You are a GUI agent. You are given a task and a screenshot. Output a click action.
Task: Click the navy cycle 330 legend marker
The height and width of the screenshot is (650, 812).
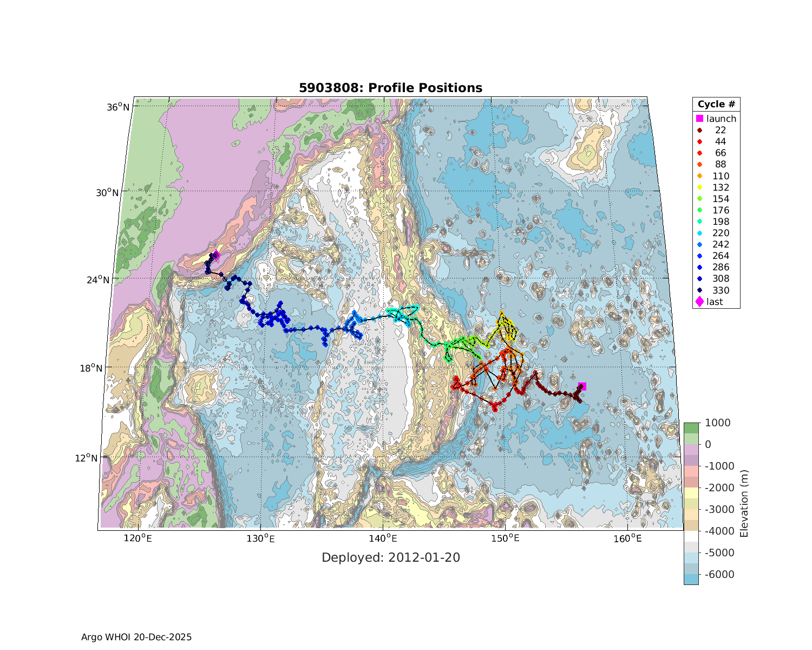(699, 290)
